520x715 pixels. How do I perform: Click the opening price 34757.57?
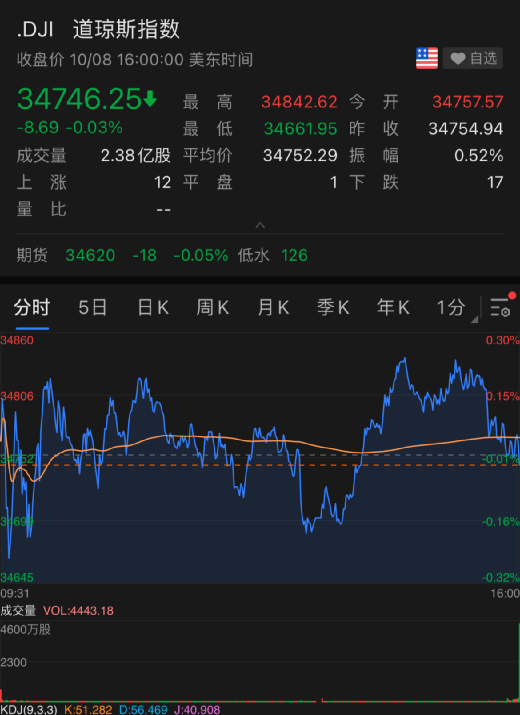click(468, 102)
